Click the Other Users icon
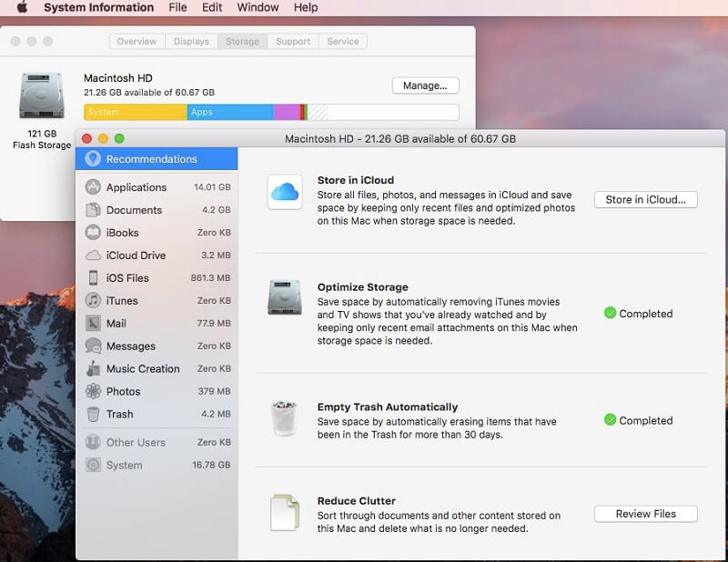The width and height of the screenshot is (728, 562). click(93, 442)
